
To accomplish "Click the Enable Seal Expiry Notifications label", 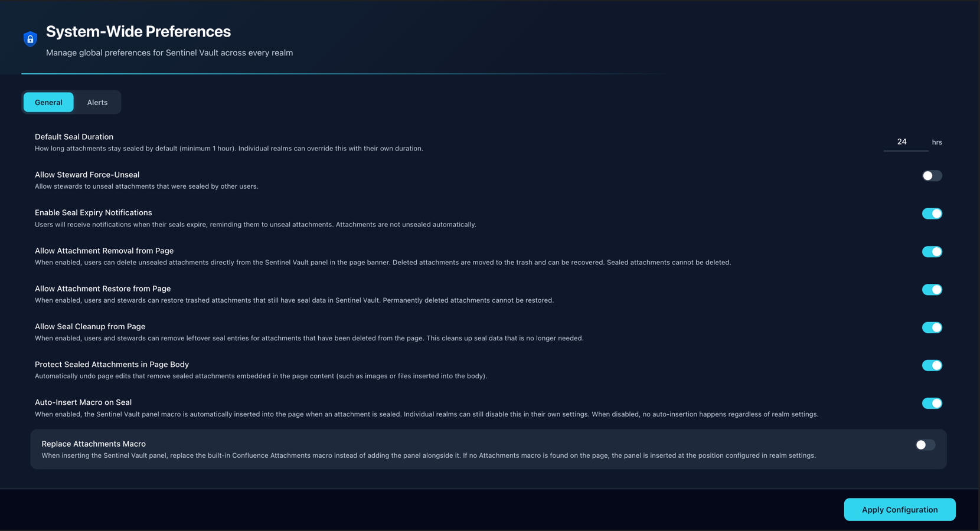I will tap(93, 212).
